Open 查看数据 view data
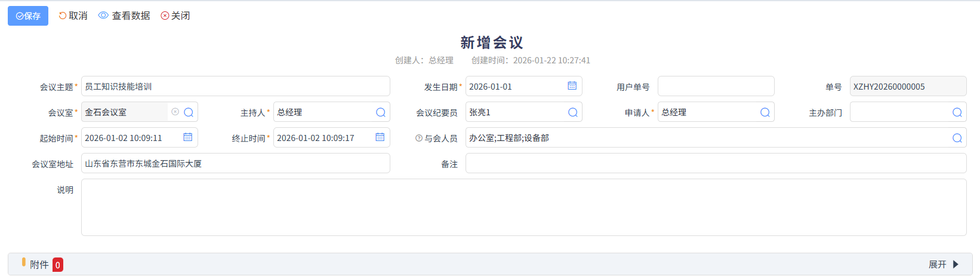Viewport: 980px width, 276px height. tap(124, 16)
